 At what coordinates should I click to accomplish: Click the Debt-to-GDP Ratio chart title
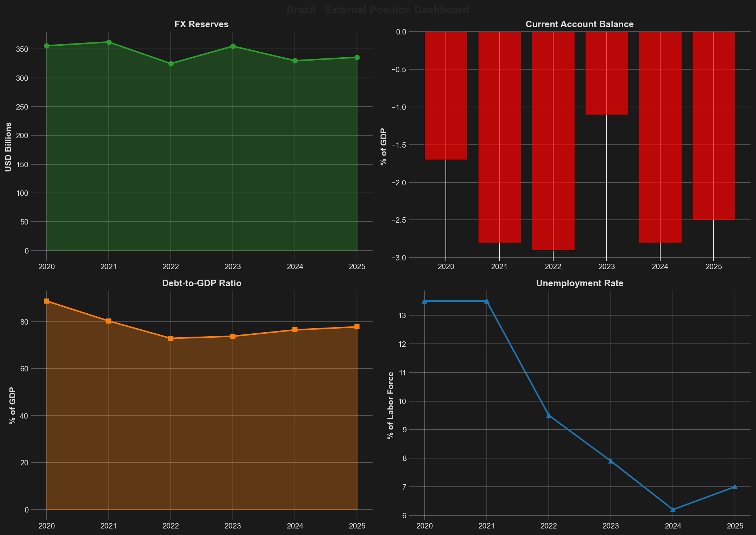(x=202, y=283)
